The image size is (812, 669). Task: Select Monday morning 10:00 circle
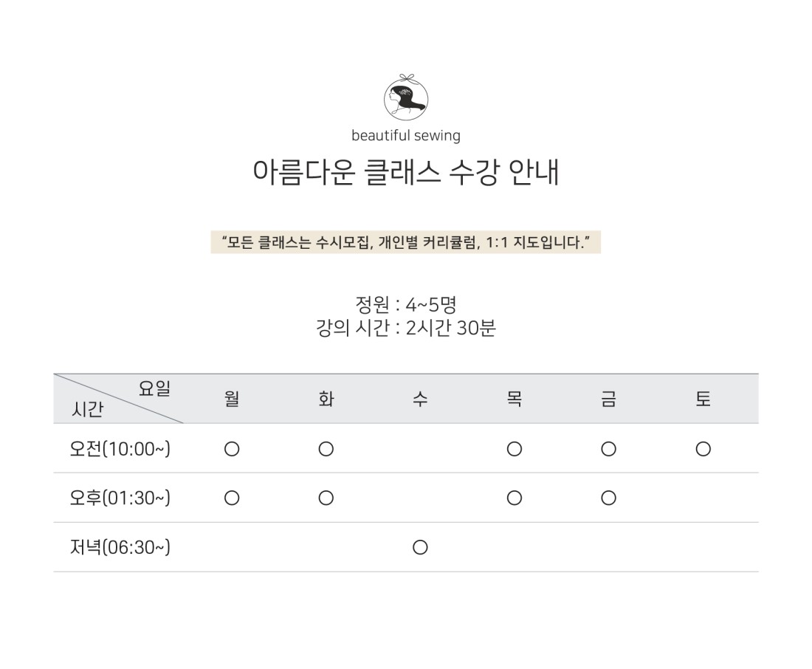coord(232,449)
